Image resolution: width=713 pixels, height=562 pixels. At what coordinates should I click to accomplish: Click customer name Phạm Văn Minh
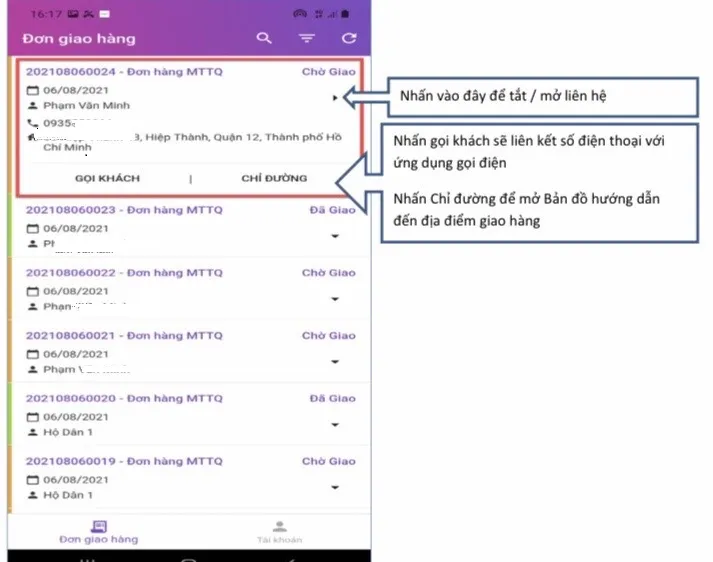86,105
